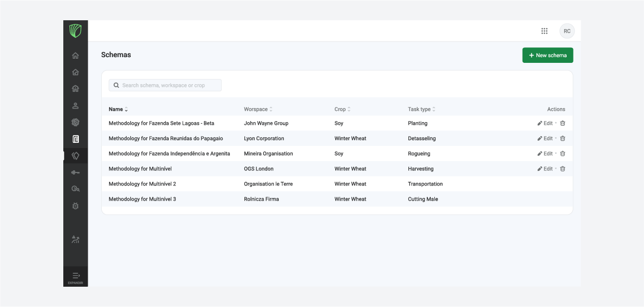The height and width of the screenshot is (307, 644).
Task: Open the bug icon in sidebar
Action: click(x=75, y=206)
